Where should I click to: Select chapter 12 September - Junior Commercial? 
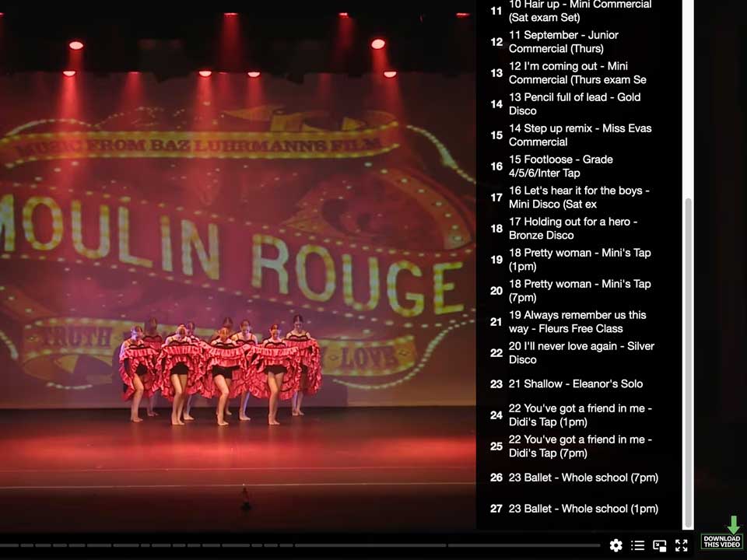[x=579, y=42]
